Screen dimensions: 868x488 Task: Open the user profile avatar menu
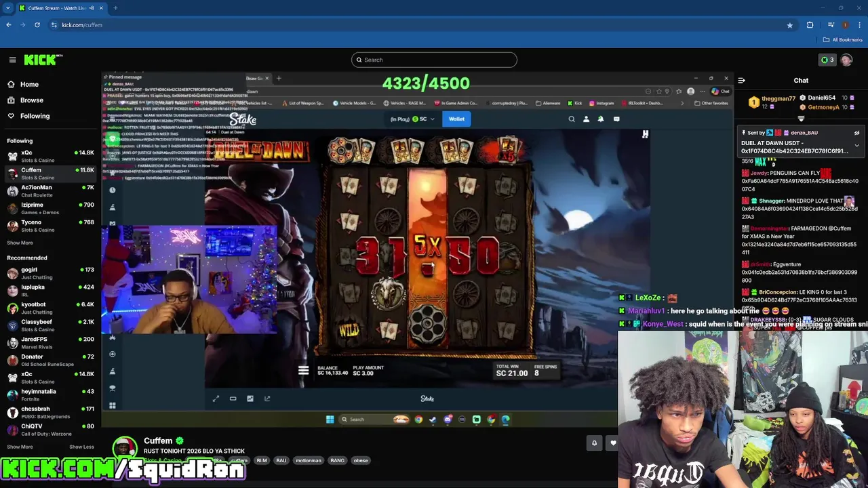tap(846, 60)
